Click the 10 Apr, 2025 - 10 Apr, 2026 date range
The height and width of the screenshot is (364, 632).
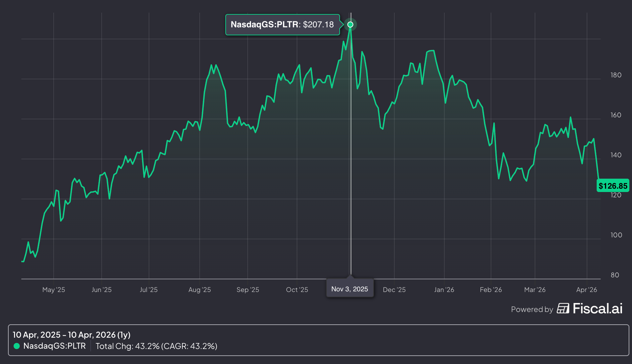point(71,335)
